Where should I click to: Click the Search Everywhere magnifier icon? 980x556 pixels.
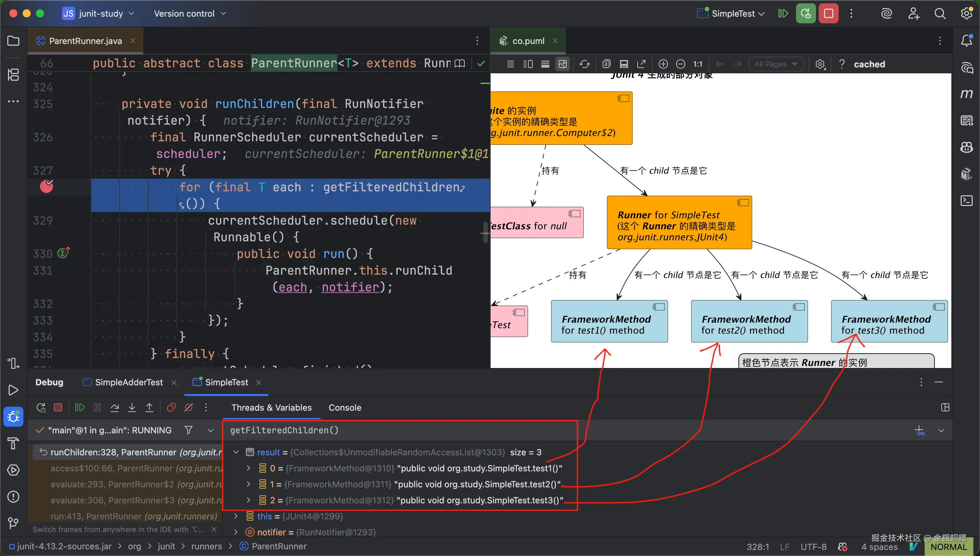(940, 14)
